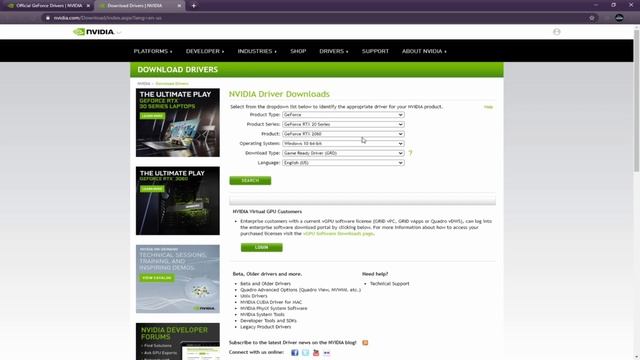Open Legacy Product Drivers link
Screen dimensions: 640x360
(x=265, y=327)
